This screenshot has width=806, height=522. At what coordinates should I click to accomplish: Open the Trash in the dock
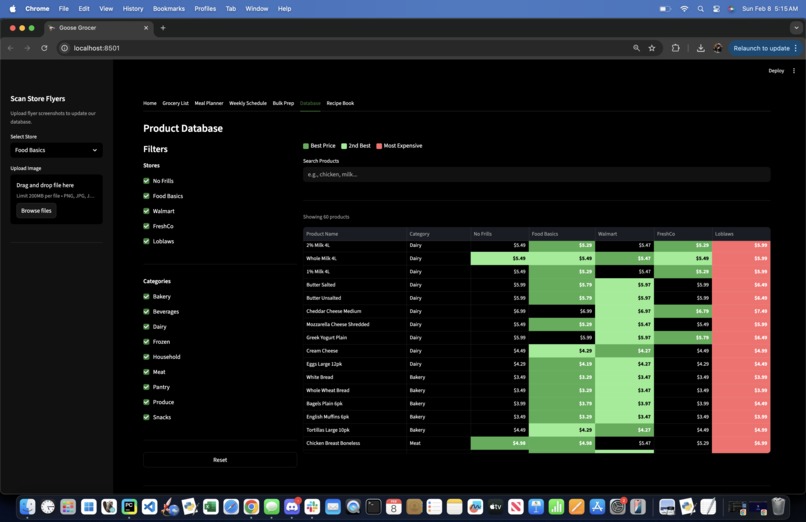click(779, 507)
